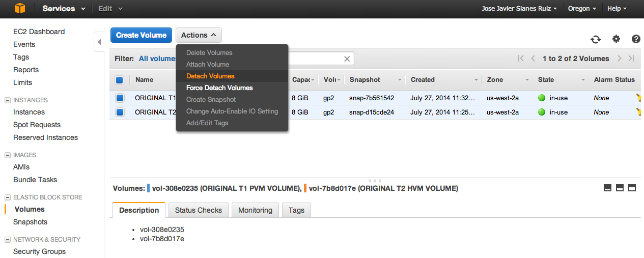Screen dimensions: 644x258
Task: Go to the first page of volumes
Action: 521,59
